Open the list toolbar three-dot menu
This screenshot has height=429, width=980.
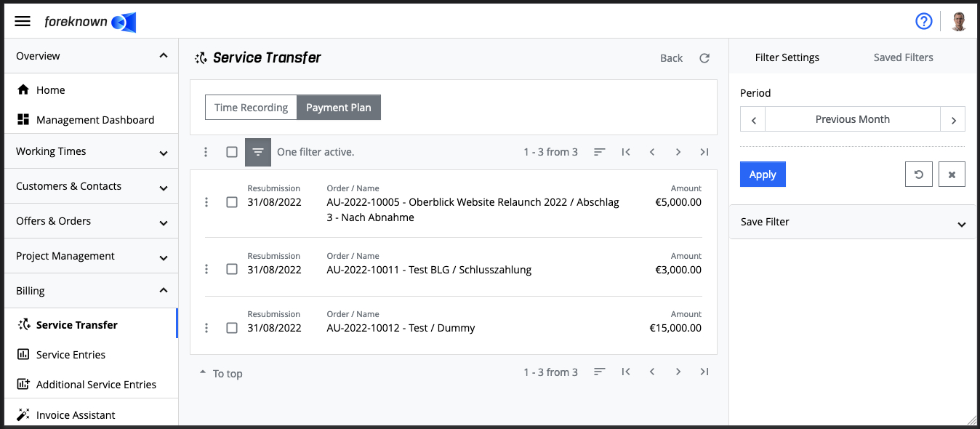(x=206, y=152)
